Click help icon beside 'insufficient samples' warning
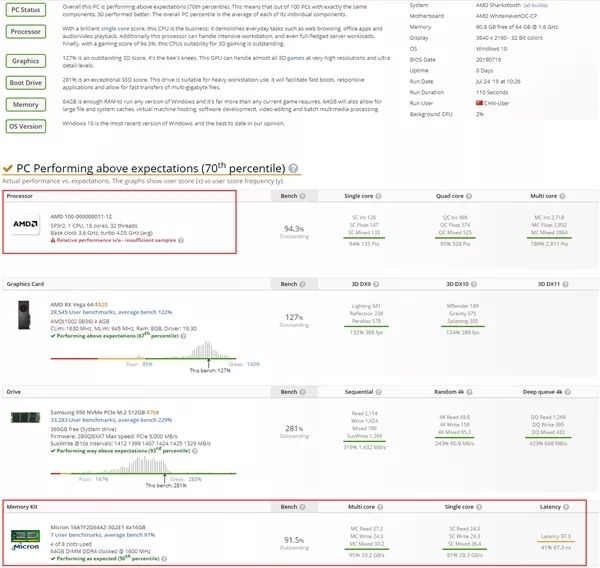The width and height of the screenshot is (600, 568). click(181, 240)
